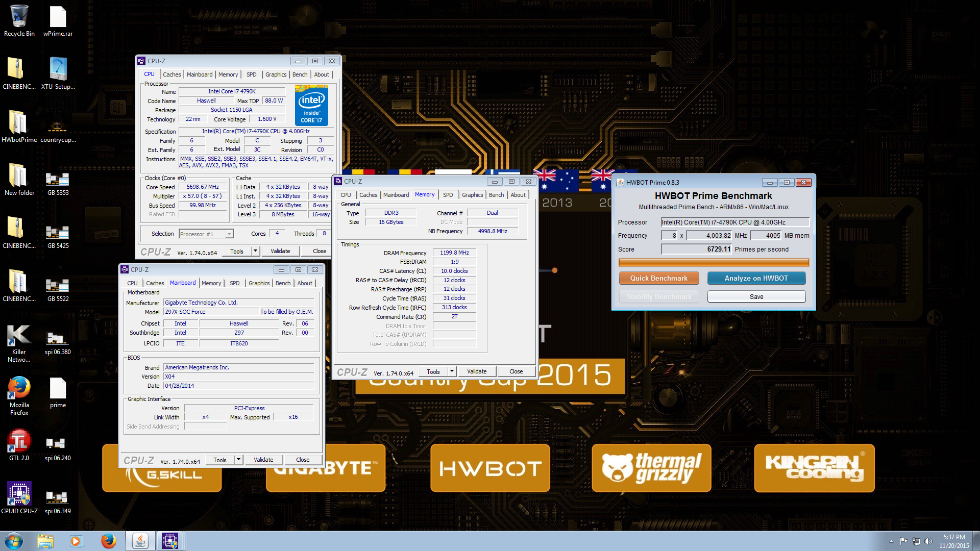The width and height of the screenshot is (980, 551).
Task: Click the Score field showing 6729.11
Action: [697, 249]
